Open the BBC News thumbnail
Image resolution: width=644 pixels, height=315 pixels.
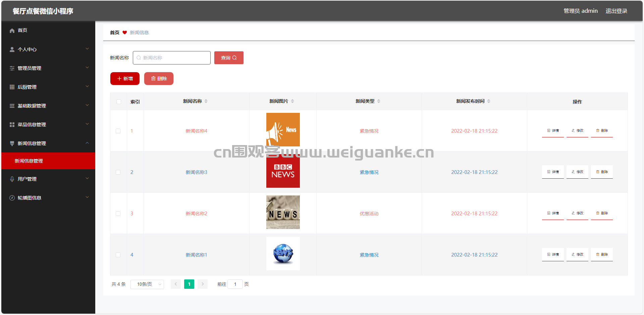coord(283,171)
